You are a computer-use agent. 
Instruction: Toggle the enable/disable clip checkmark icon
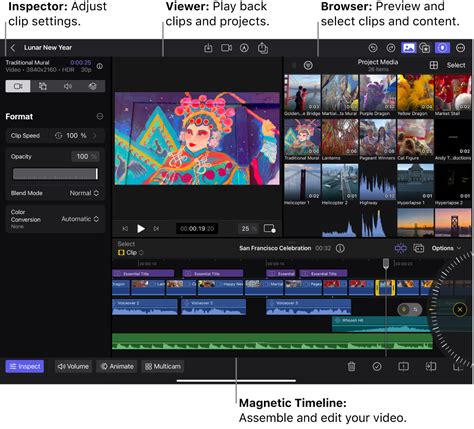(x=377, y=367)
